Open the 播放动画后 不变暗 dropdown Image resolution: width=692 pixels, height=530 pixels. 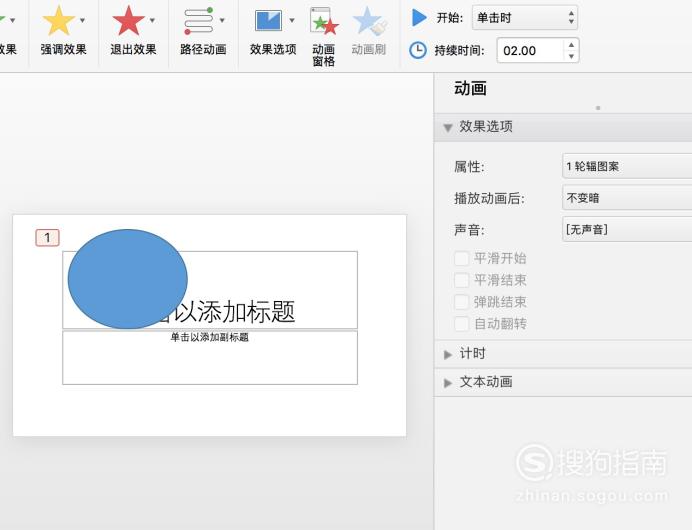(x=627, y=198)
